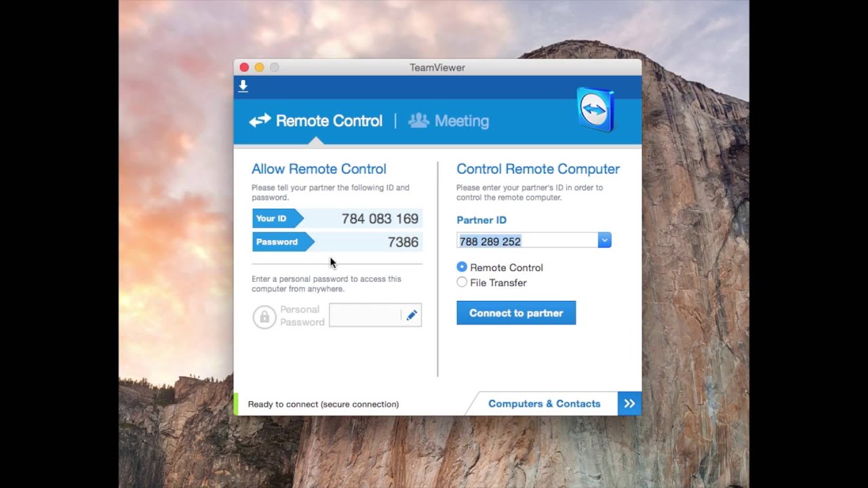Screen dimensions: 868x488
Task: Select the File Transfer radio button
Action: click(462, 282)
